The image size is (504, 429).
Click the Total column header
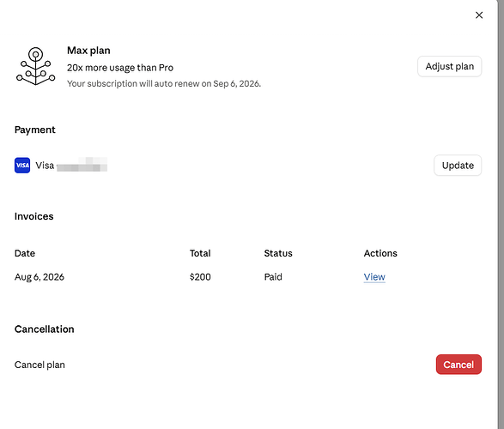(x=200, y=253)
